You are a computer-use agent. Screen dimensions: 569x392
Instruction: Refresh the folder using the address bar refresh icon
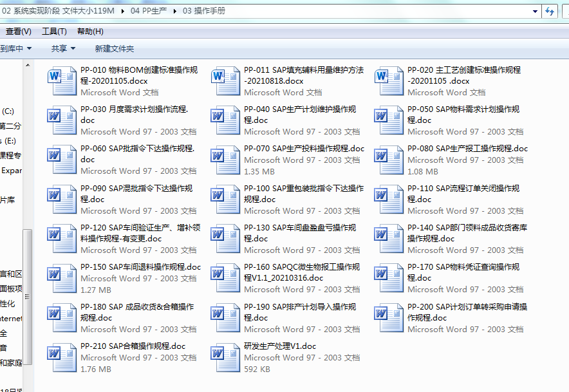click(x=550, y=12)
